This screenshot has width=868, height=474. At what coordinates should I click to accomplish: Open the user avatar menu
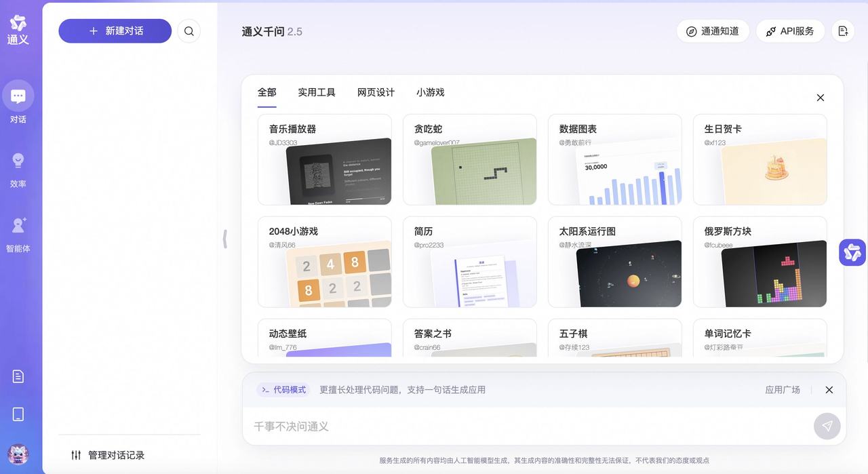click(18, 454)
